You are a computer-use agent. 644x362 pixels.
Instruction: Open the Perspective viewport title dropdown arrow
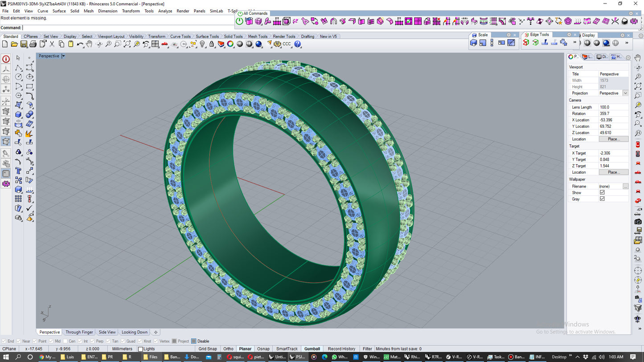(63, 56)
